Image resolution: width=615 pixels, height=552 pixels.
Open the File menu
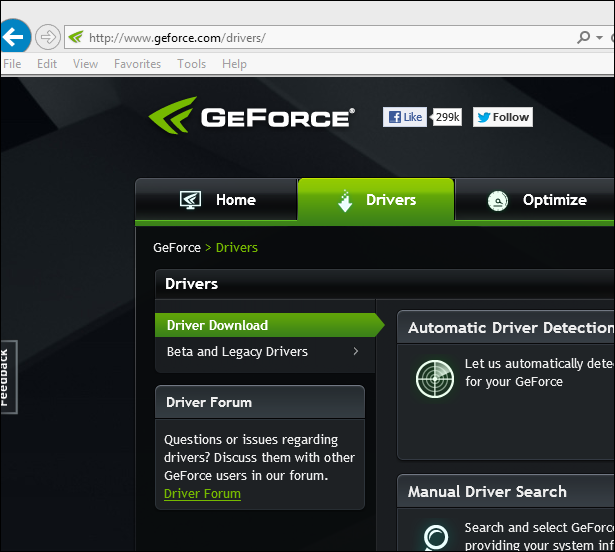[12, 64]
